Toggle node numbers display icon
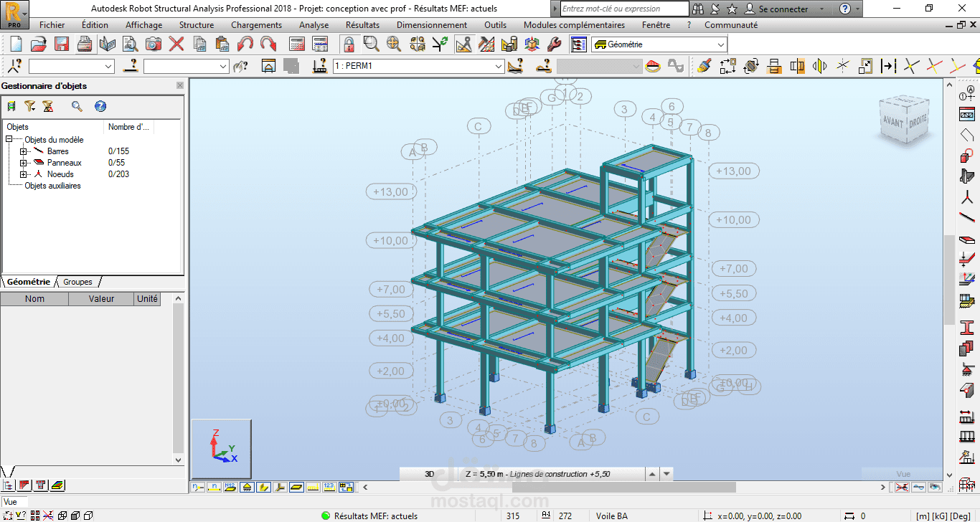The width and height of the screenshot is (980, 522). pos(197,487)
